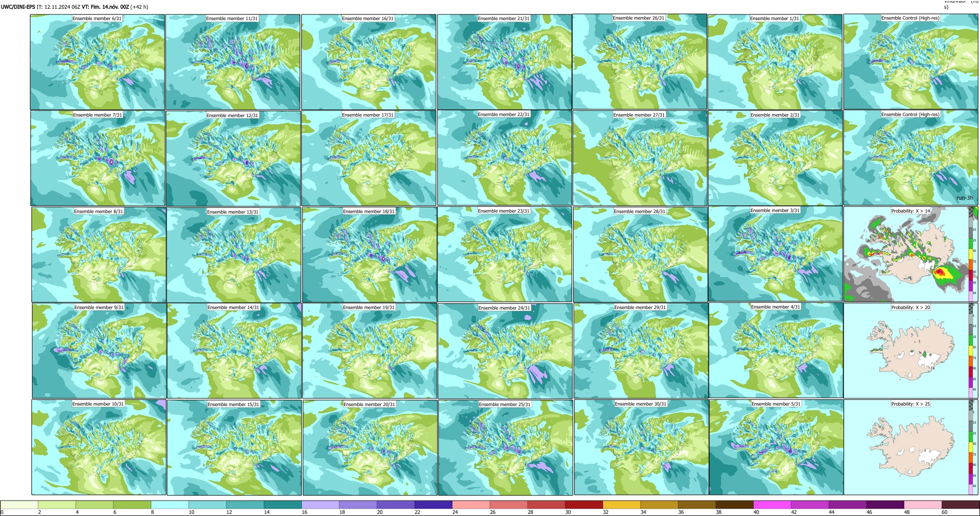Select the Probability X > 20 map

[911, 350]
